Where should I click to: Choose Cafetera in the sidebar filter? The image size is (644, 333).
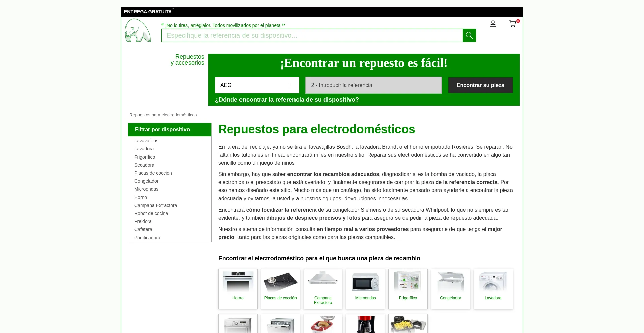coord(143,229)
